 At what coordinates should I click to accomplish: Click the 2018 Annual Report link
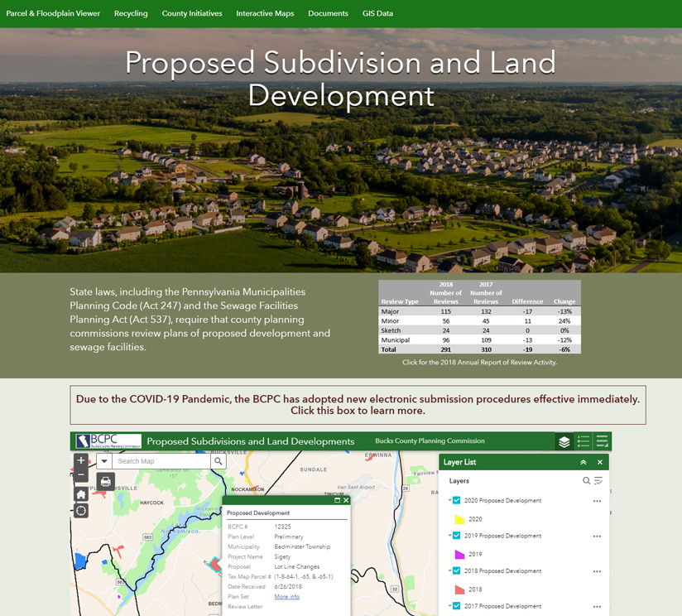click(479, 362)
